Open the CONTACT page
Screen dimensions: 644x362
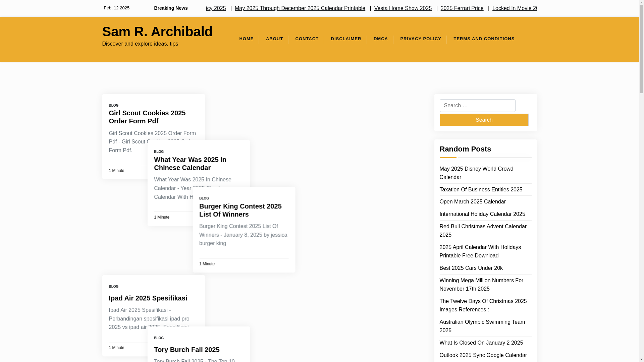[307, 39]
